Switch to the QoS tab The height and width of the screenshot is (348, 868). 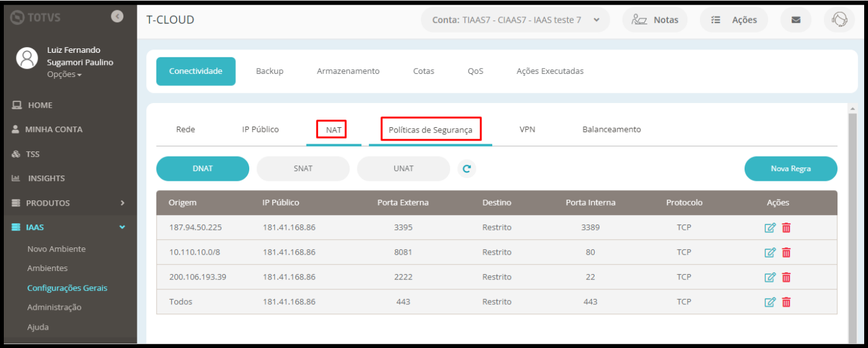coord(475,71)
